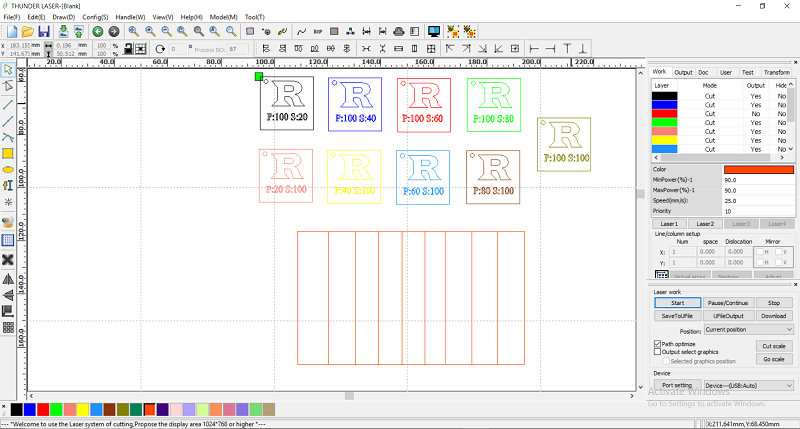Undo with the green left arrow icon

[97, 32]
